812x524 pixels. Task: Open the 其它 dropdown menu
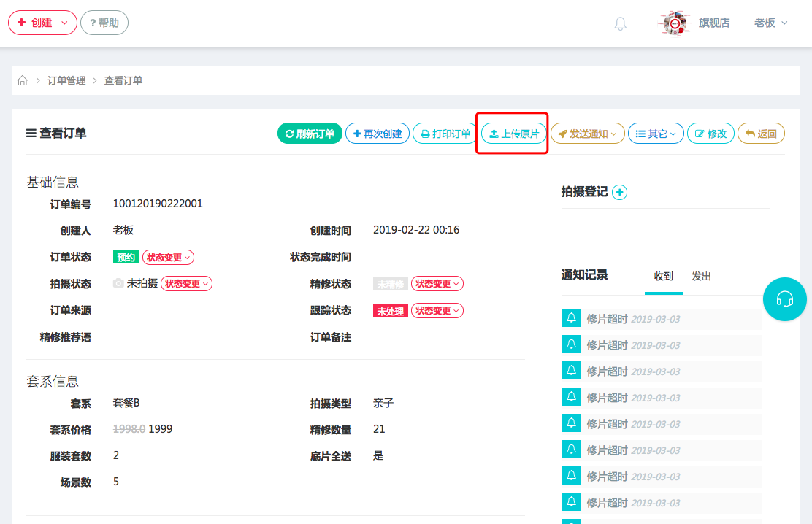point(656,134)
